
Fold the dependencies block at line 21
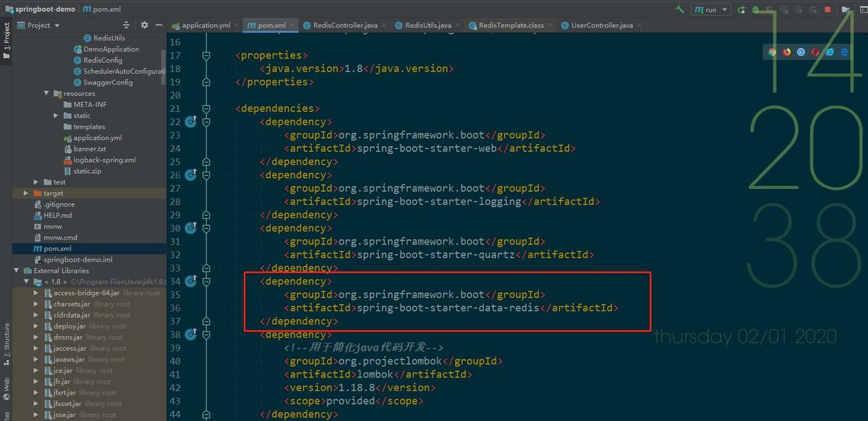coord(206,109)
